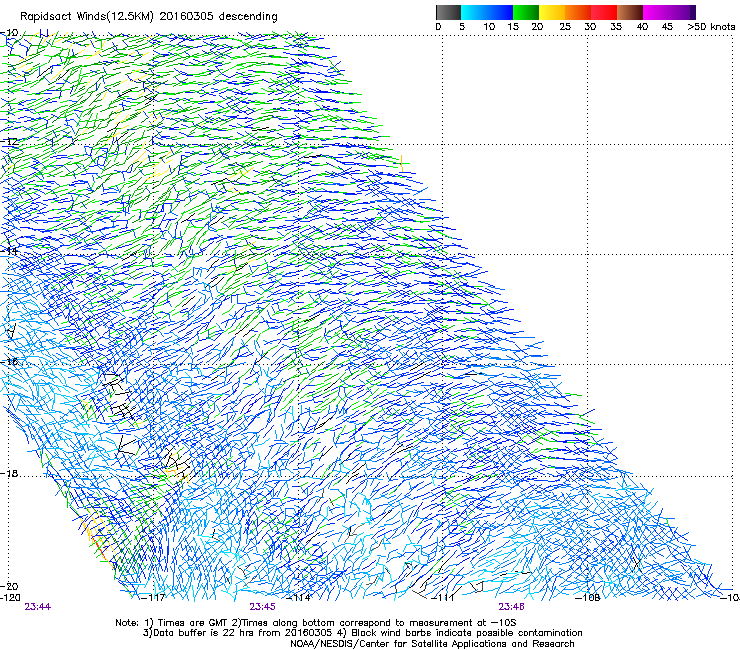The width and height of the screenshot is (740, 650).
Task: Click the 'Times are GMT' note line
Action: click(316, 623)
